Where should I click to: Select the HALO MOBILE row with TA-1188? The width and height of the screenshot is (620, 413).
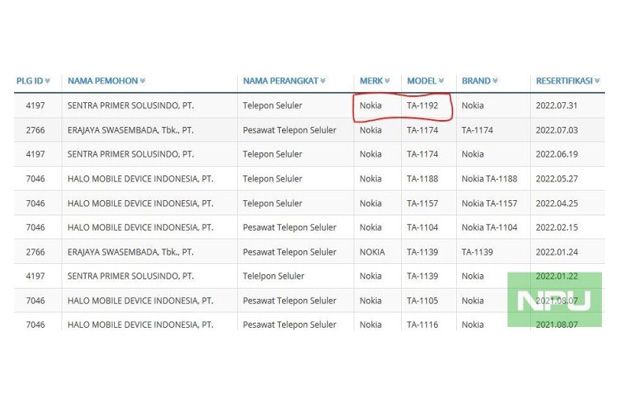tap(309, 179)
